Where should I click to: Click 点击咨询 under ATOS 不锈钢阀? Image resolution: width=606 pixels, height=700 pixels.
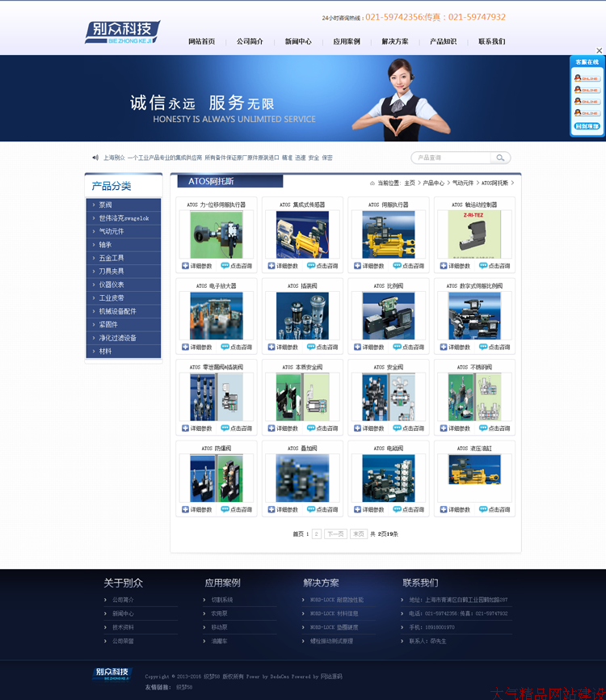click(x=494, y=428)
